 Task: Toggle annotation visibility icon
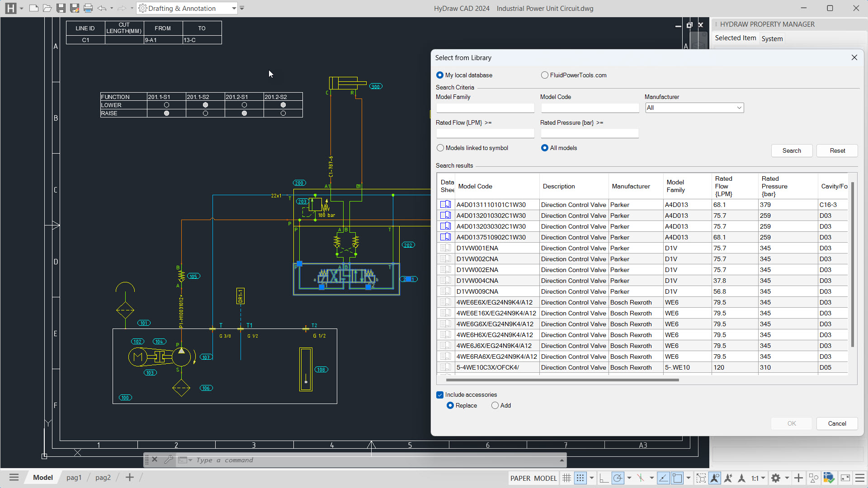[x=715, y=478]
